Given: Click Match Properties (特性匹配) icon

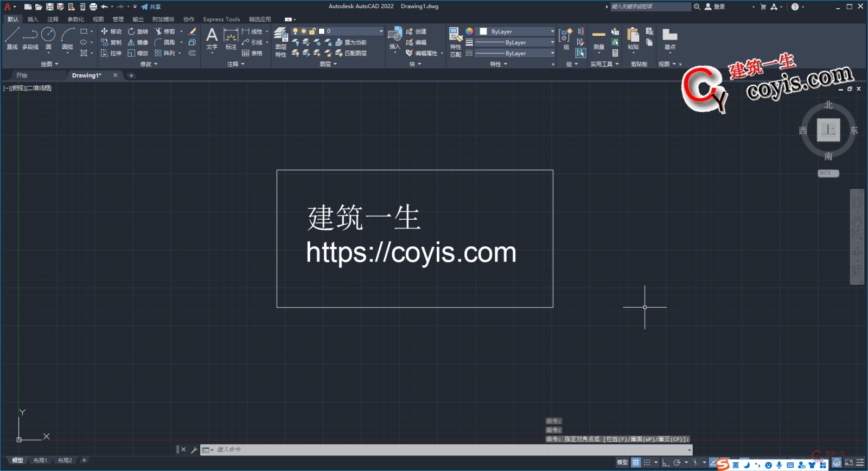Looking at the screenshot, I should coord(456,42).
